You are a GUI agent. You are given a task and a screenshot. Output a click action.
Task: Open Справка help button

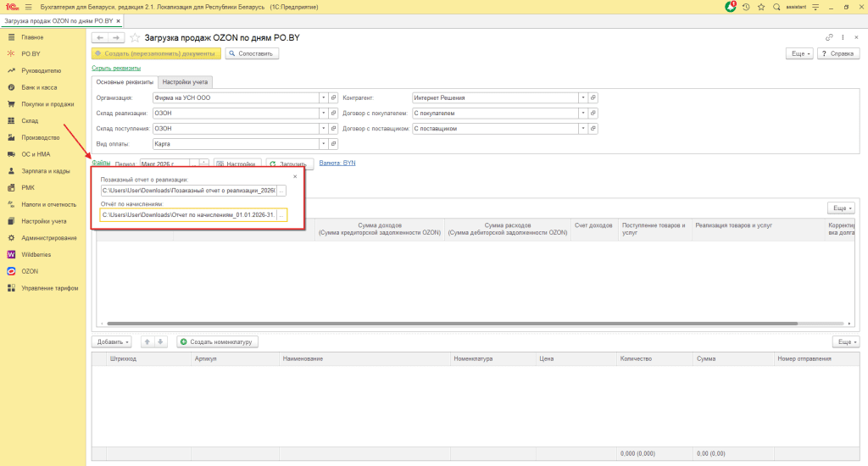pyautogui.click(x=838, y=53)
